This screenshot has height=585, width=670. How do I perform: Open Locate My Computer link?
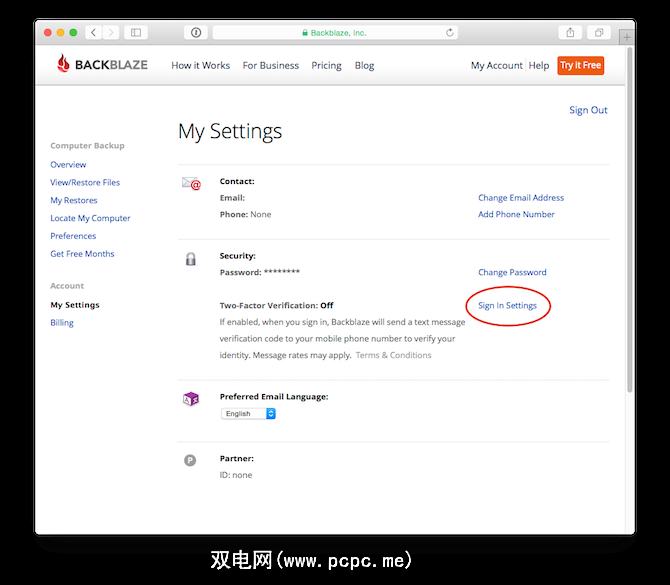point(90,218)
